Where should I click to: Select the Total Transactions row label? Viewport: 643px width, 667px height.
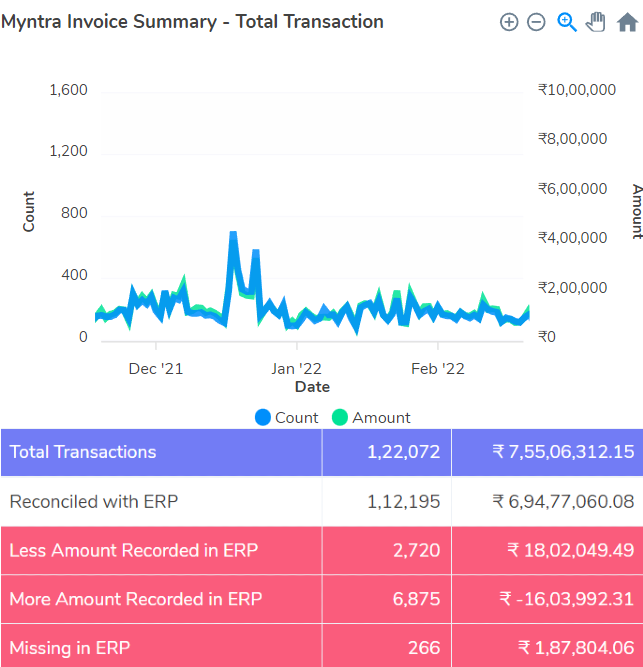coord(83,452)
